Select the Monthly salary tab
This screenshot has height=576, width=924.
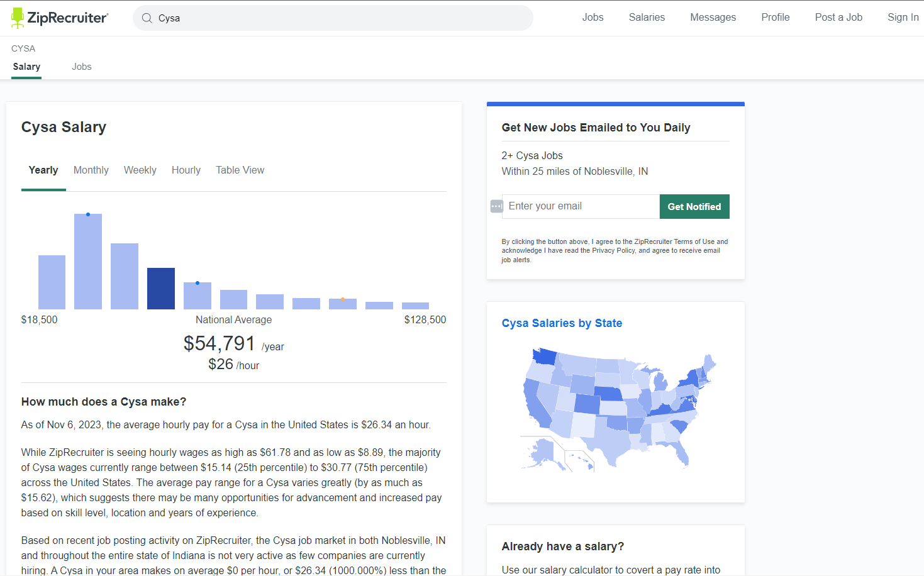coord(91,170)
